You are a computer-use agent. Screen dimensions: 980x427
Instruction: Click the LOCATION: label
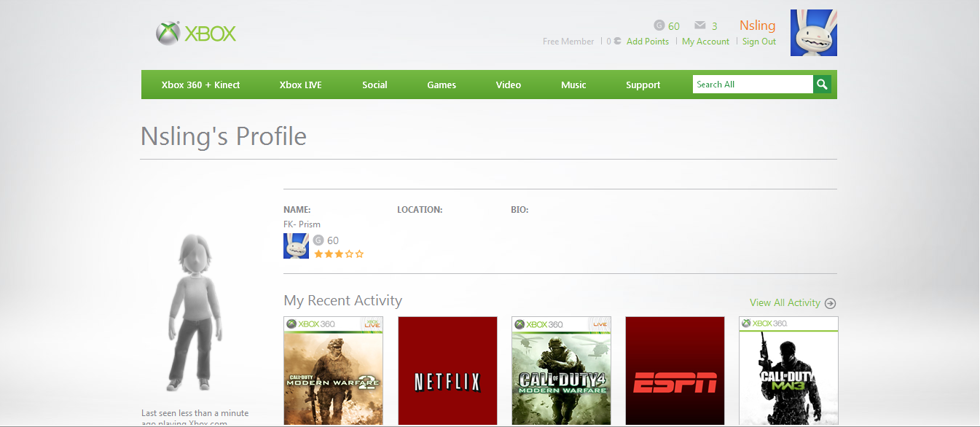pos(420,210)
